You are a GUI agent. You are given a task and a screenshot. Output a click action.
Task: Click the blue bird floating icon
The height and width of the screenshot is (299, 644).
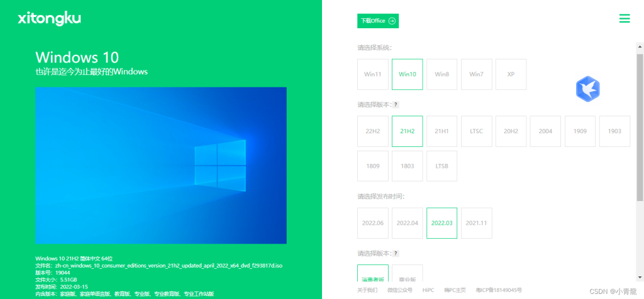tap(587, 89)
